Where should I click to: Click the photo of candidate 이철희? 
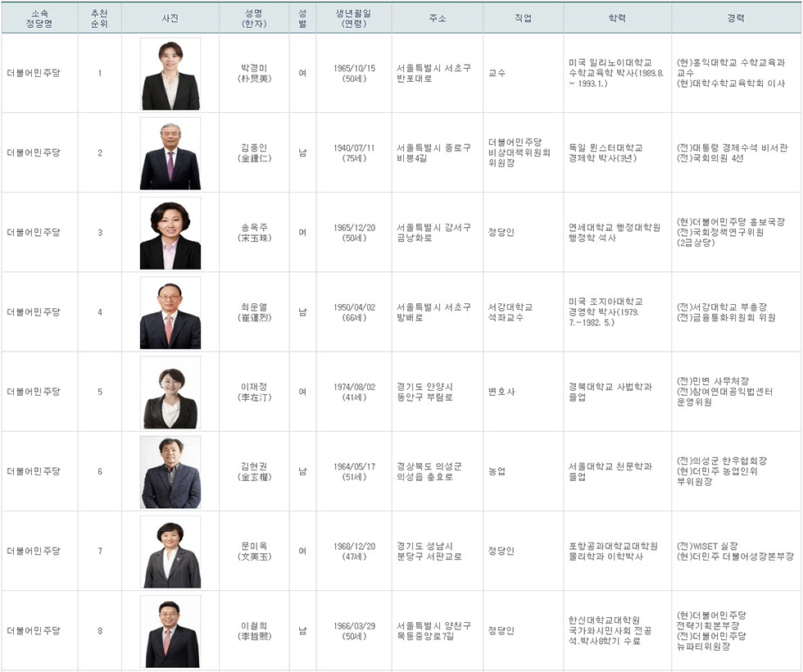coord(170,632)
